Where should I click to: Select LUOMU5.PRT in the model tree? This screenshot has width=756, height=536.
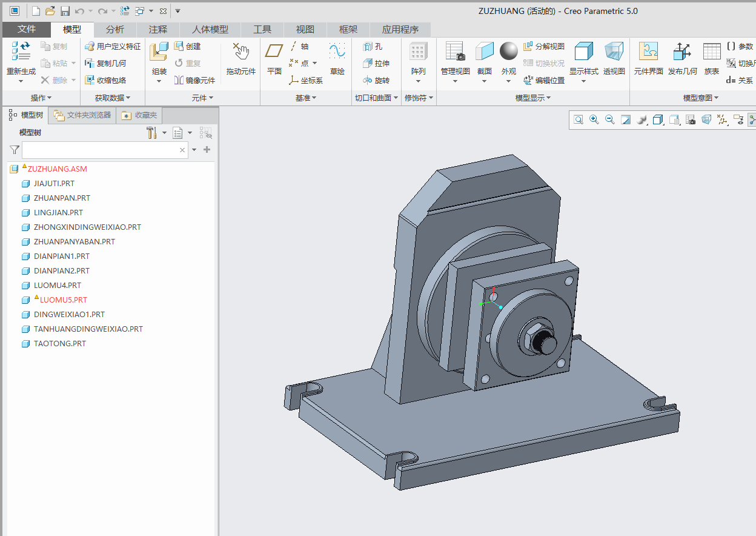pos(63,300)
